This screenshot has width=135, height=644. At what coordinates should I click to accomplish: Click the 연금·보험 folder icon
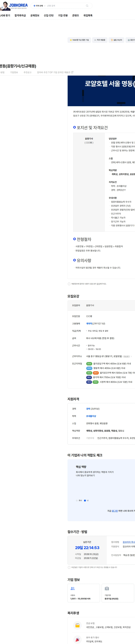pos(77,625)
